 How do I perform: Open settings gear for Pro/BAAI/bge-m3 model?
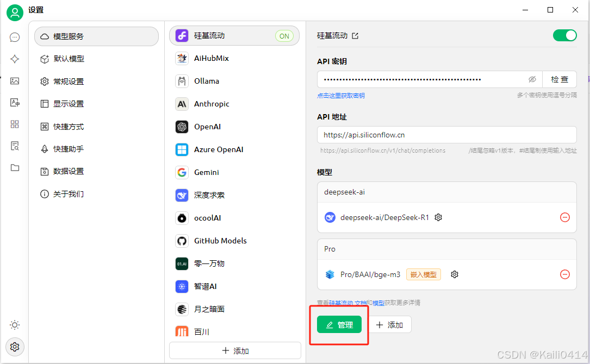pyautogui.click(x=455, y=274)
